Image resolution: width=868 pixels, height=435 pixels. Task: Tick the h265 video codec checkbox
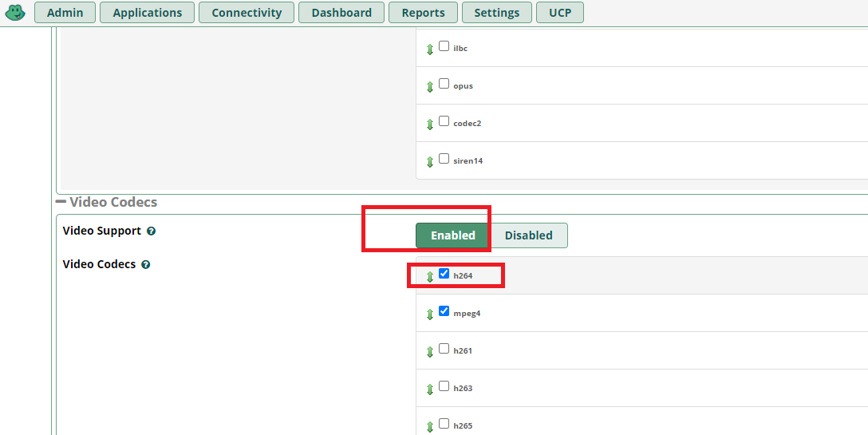click(x=444, y=423)
